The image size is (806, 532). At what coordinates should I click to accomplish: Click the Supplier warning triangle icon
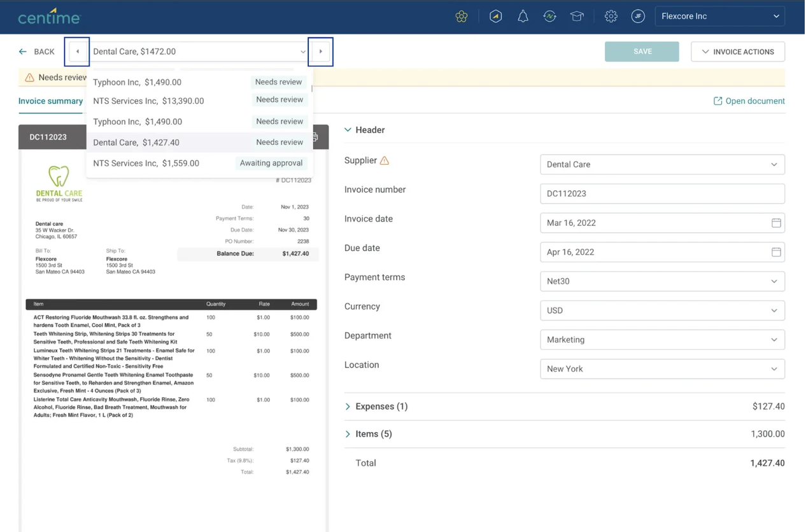385,161
